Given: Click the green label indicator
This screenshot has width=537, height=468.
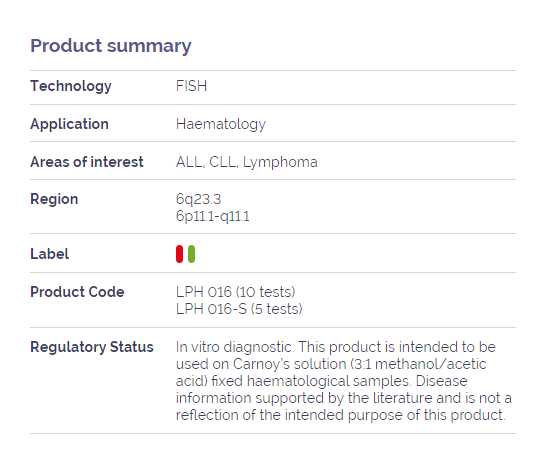Looking at the screenshot, I should pyautogui.click(x=191, y=254).
